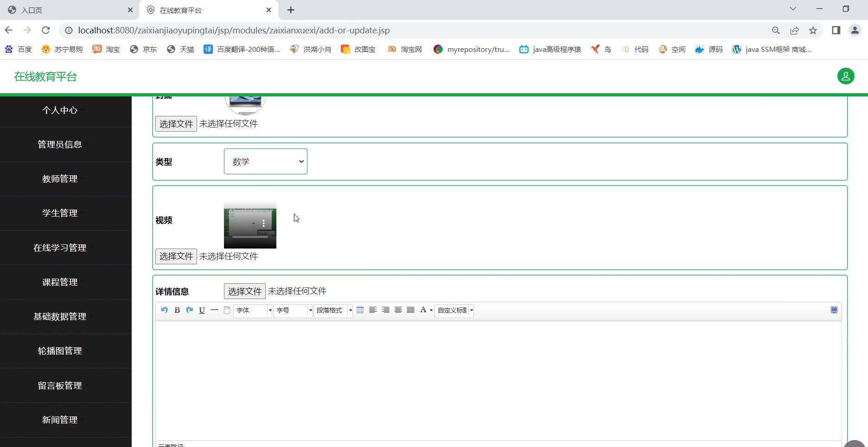Image resolution: width=868 pixels, height=447 pixels.
Task: Open the tab search chevron
Action: coord(793,9)
